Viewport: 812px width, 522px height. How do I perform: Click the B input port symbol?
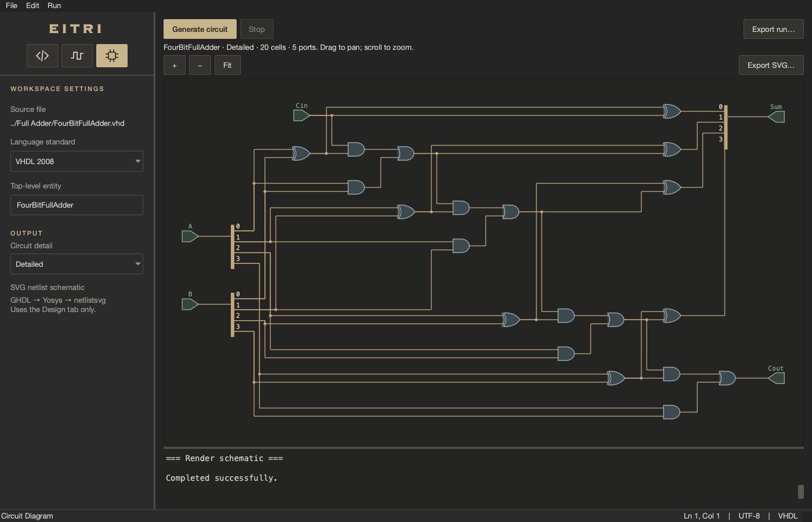coord(190,304)
